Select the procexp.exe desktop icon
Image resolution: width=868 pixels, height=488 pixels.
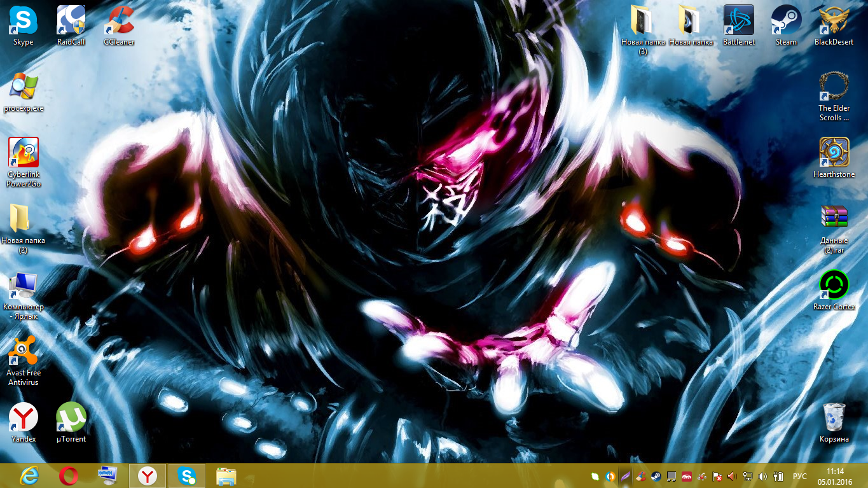pyautogui.click(x=24, y=92)
